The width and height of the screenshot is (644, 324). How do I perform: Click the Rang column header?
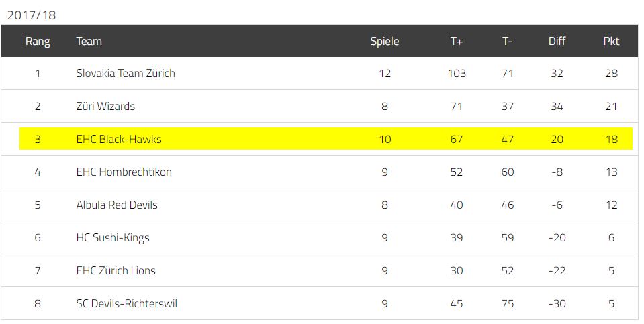38,41
